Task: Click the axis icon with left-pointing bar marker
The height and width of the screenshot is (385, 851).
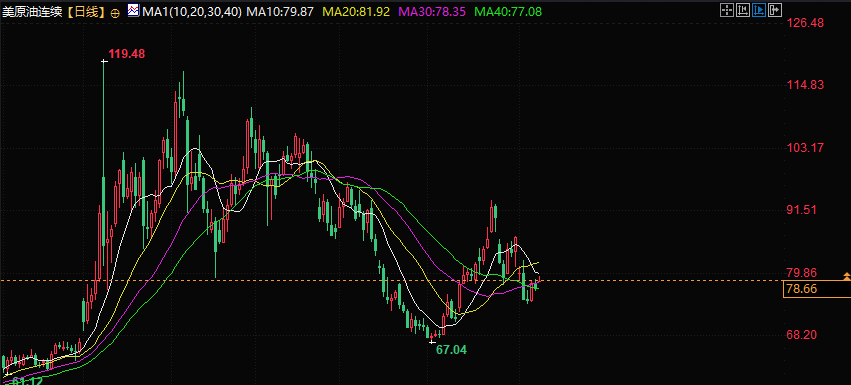Action: point(743,10)
